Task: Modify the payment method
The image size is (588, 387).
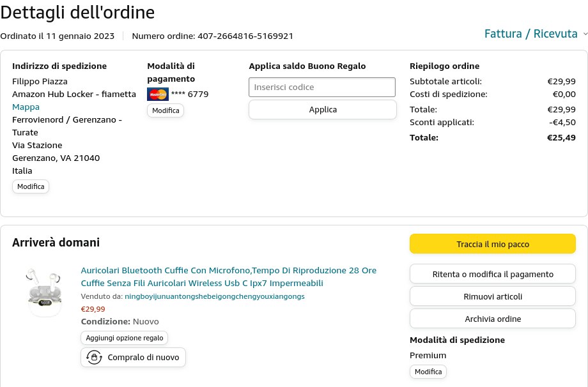Action: coord(166,110)
